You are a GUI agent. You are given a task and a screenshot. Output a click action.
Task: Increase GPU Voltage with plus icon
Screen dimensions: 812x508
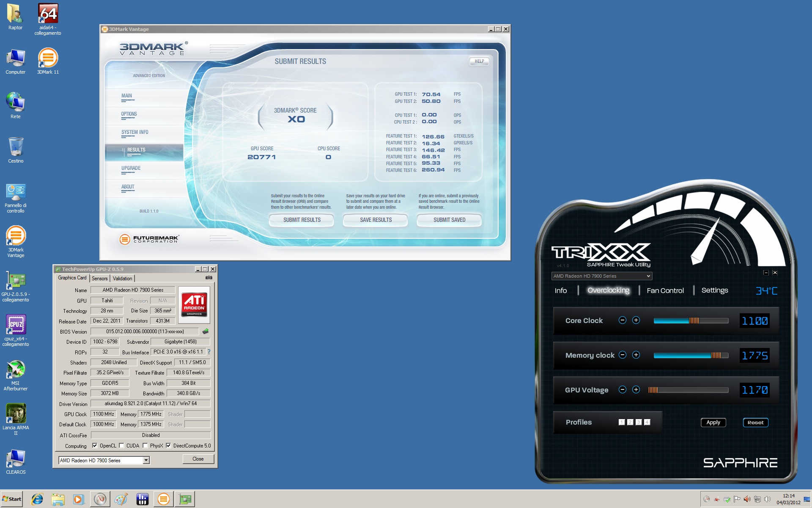click(636, 389)
